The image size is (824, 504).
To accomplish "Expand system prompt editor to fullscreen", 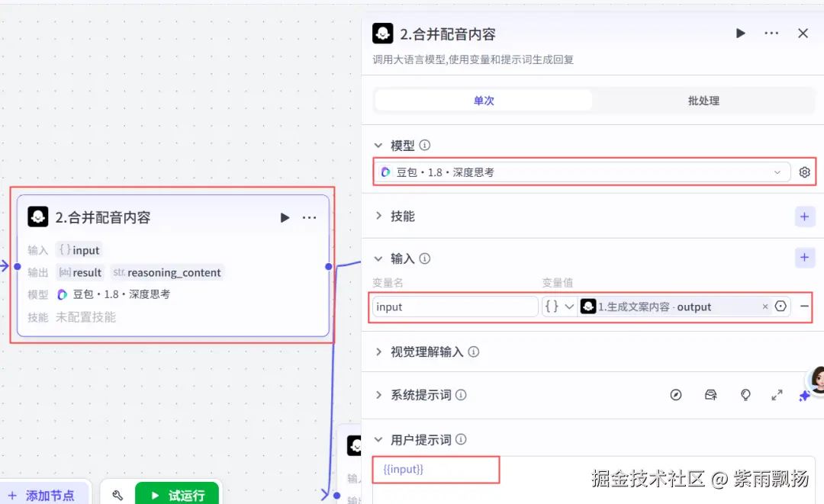I will (777, 395).
